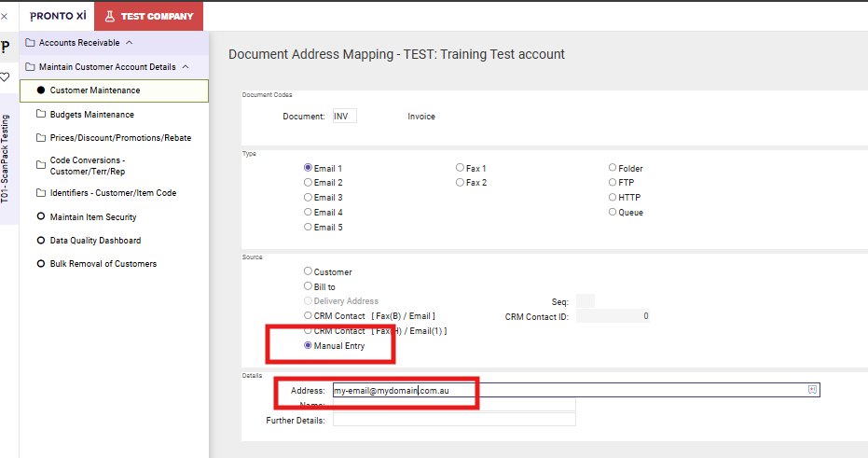Collapse Maintain Customer Account Details chevron
Image resolution: width=868 pixels, height=458 pixels.
coord(186,67)
